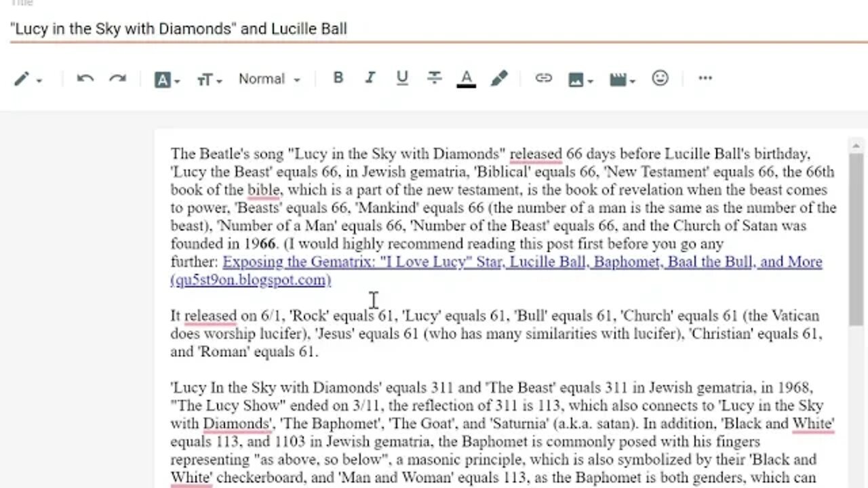Open the Normal paragraph style dropdown
The image size is (868, 488).
pos(269,79)
